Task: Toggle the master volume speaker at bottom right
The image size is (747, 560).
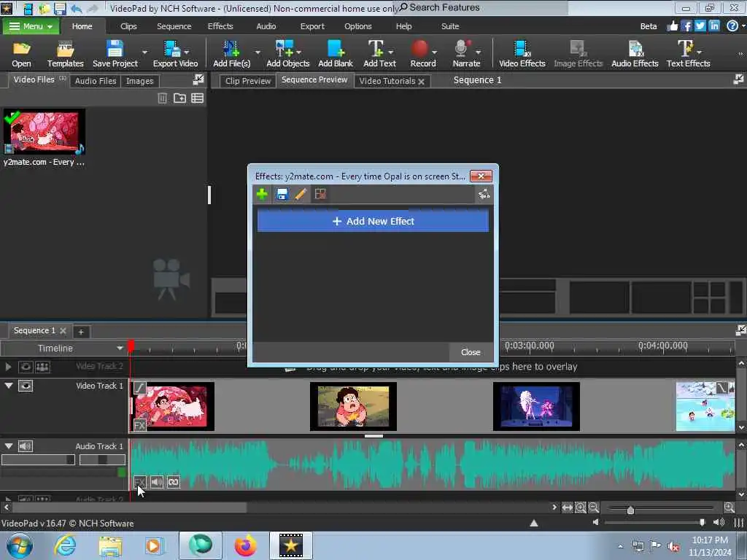Action: tap(719, 522)
